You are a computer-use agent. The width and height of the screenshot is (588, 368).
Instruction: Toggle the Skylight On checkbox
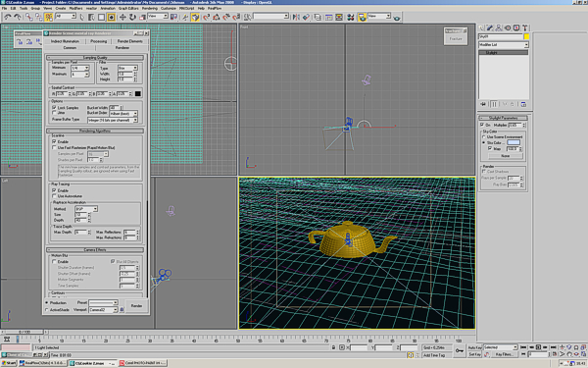482,125
